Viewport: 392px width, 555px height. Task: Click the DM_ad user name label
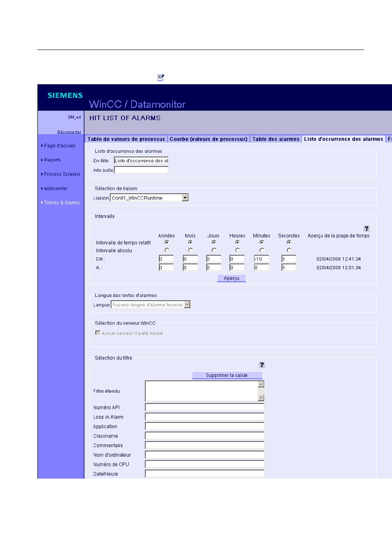[75, 117]
